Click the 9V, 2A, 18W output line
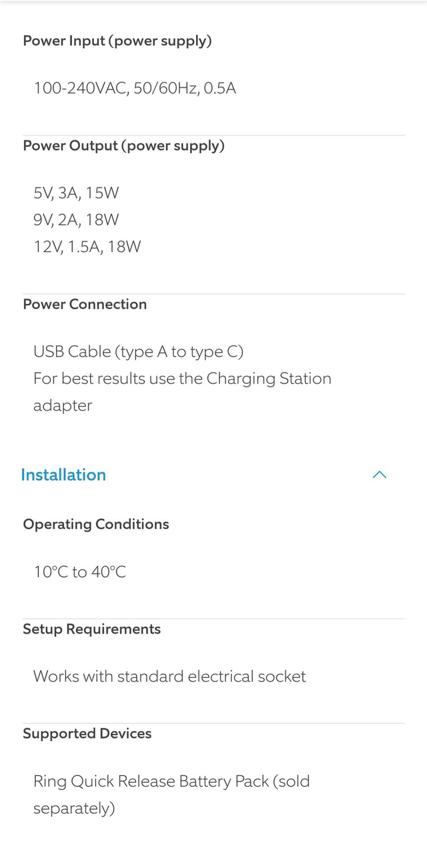Image resolution: width=427 pixels, height=868 pixels. click(76, 220)
